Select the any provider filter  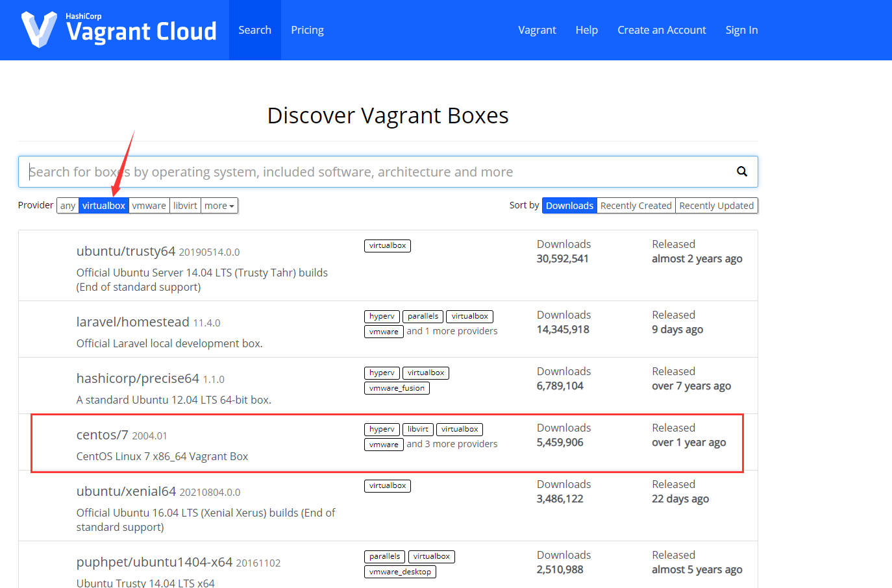coord(68,205)
